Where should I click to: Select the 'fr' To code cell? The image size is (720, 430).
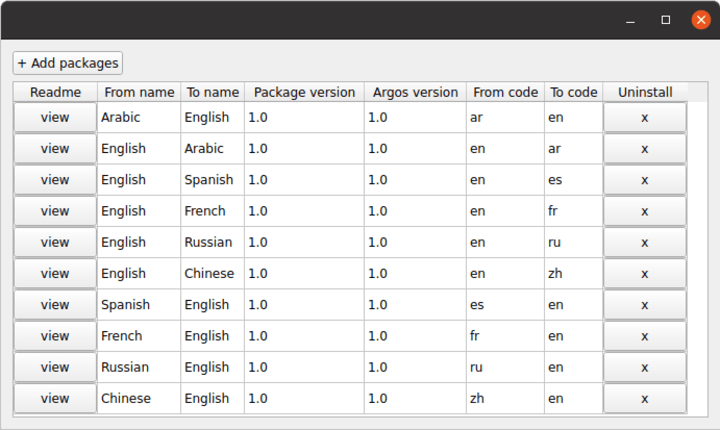pyautogui.click(x=574, y=211)
